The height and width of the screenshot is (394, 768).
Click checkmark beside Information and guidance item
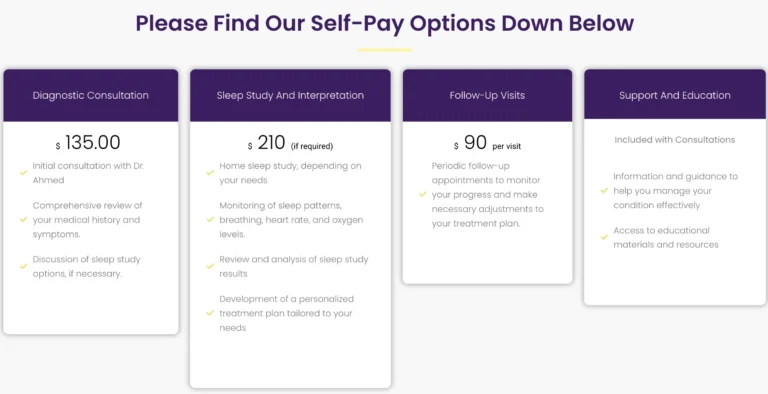click(604, 191)
